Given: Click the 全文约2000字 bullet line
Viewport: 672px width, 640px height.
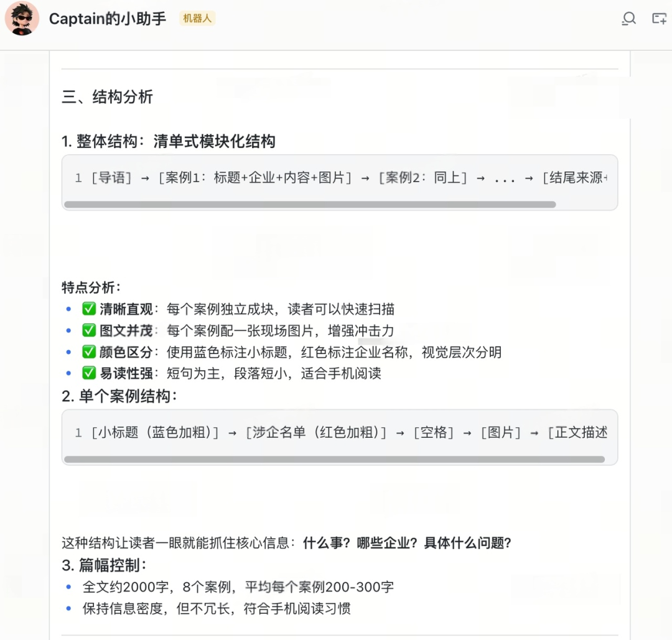Looking at the screenshot, I should pyautogui.click(x=238, y=587).
